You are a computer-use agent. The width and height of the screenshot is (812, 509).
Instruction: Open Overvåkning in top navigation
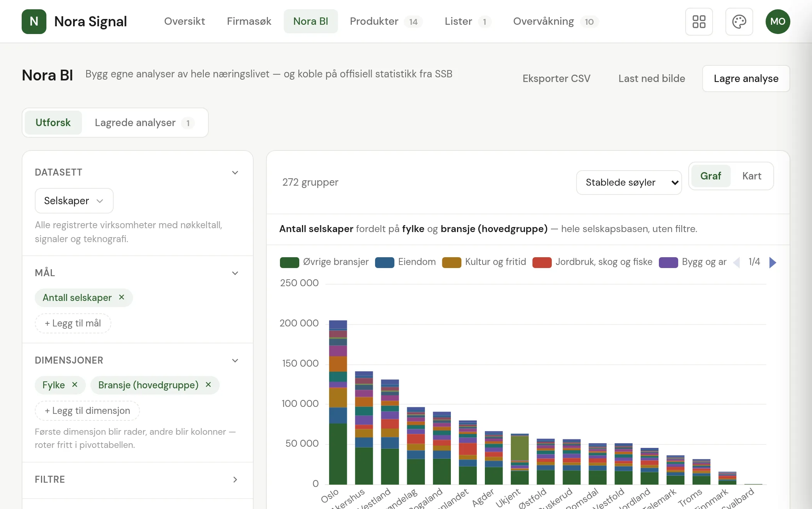click(x=556, y=21)
